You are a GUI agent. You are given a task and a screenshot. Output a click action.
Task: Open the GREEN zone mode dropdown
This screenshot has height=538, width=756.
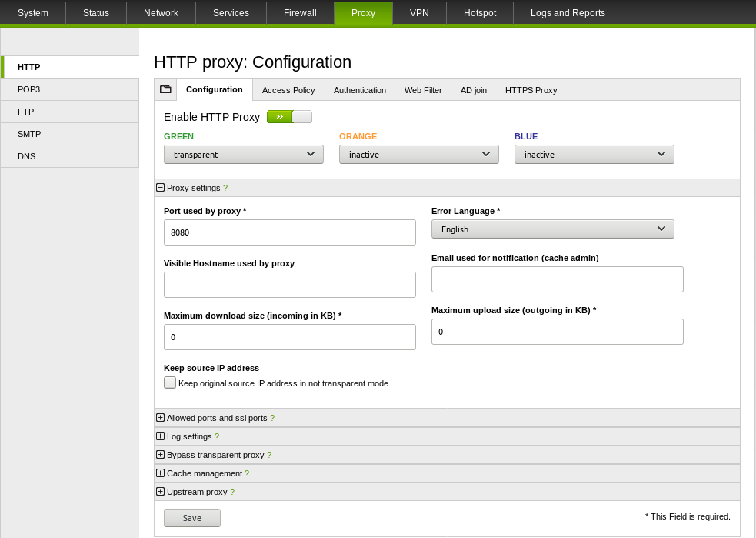(243, 155)
